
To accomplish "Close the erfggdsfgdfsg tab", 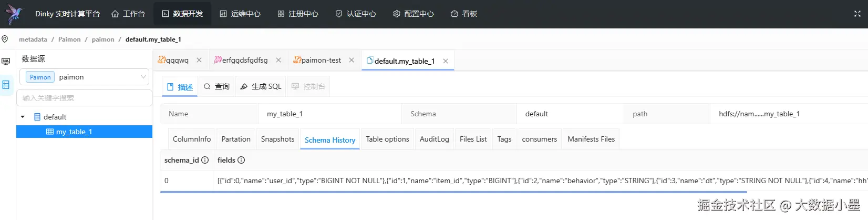I will 278,61.
